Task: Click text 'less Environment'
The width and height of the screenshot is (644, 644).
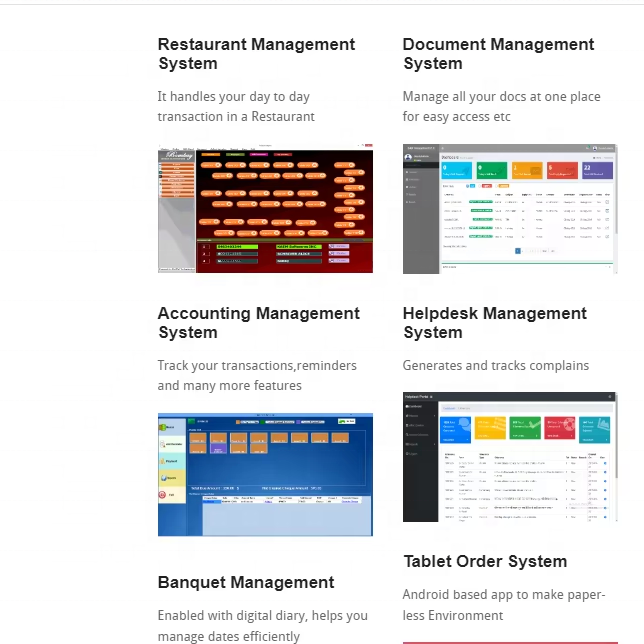Action: coord(453,616)
